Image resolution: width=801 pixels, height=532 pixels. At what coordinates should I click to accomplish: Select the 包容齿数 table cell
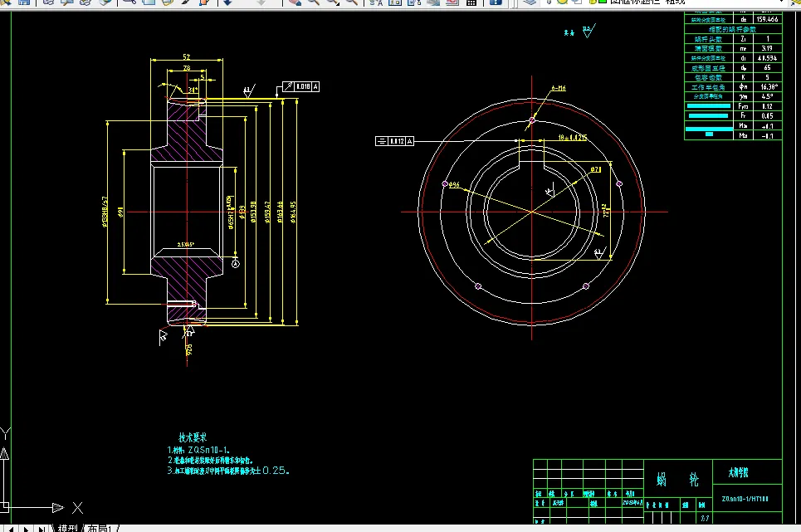tap(709, 78)
